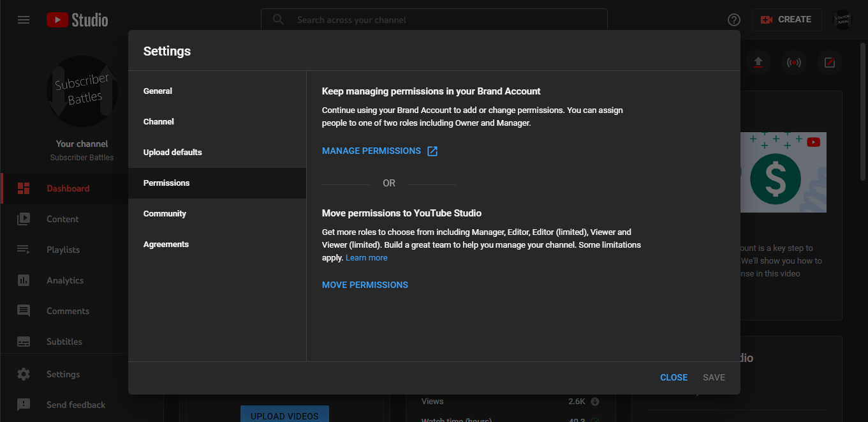
Task: Click the "Keep managing permissions in your Brand Account" heading
Action: 431,91
